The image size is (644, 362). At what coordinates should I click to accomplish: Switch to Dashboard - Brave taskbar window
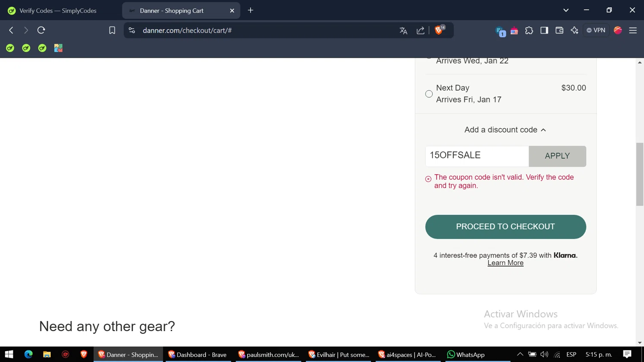click(x=198, y=354)
